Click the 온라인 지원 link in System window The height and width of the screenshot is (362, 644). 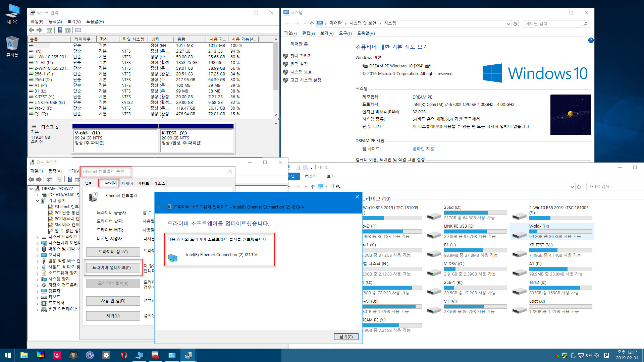click(x=423, y=149)
